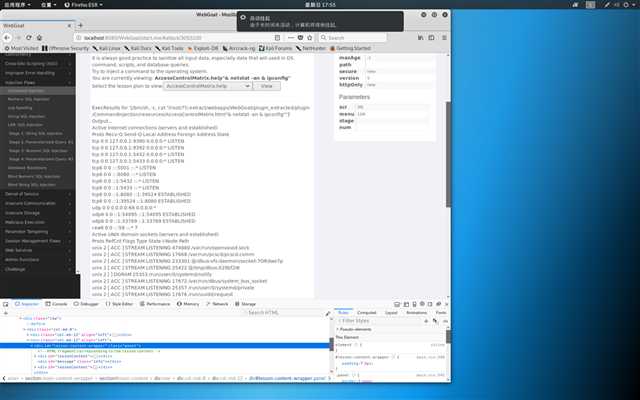This screenshot has width=640, height=400.
Task: Expand the Pseudo-elements section
Action: pos(355,329)
